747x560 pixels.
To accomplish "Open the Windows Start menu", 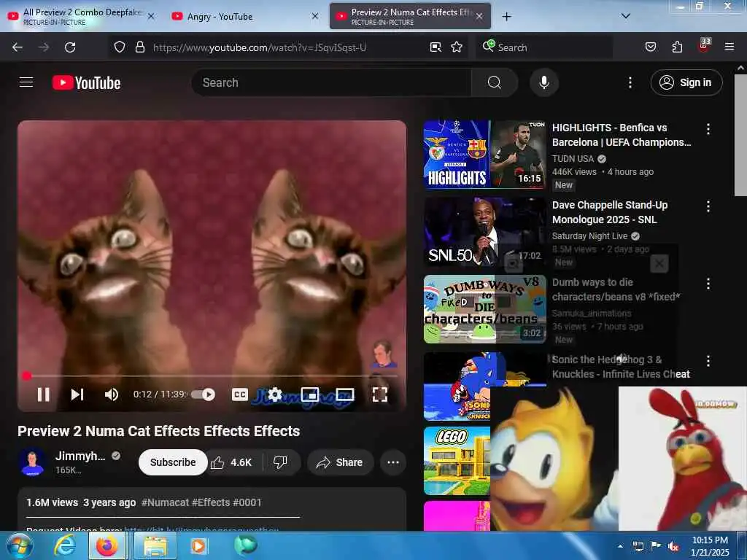I will pos(19,545).
